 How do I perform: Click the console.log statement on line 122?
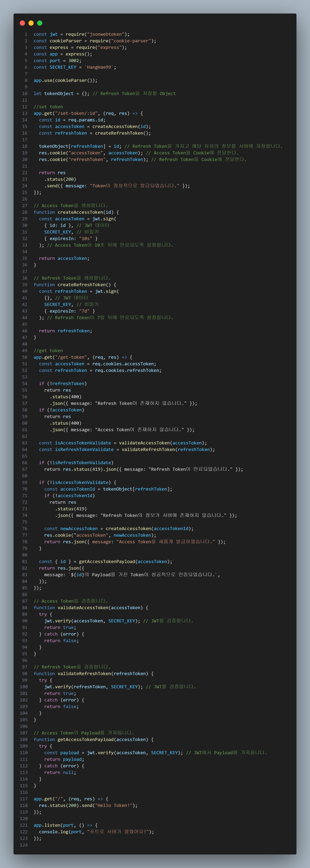click(x=96, y=832)
